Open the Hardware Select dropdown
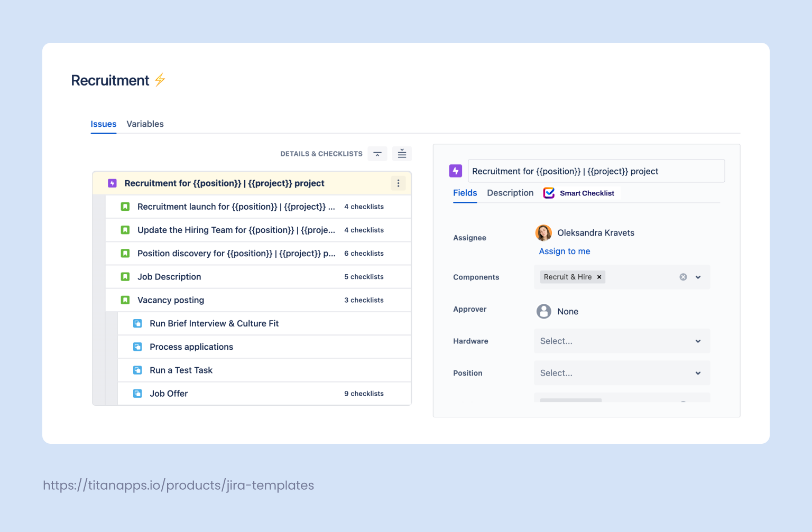Viewport: 812px width, 532px height. [622, 341]
